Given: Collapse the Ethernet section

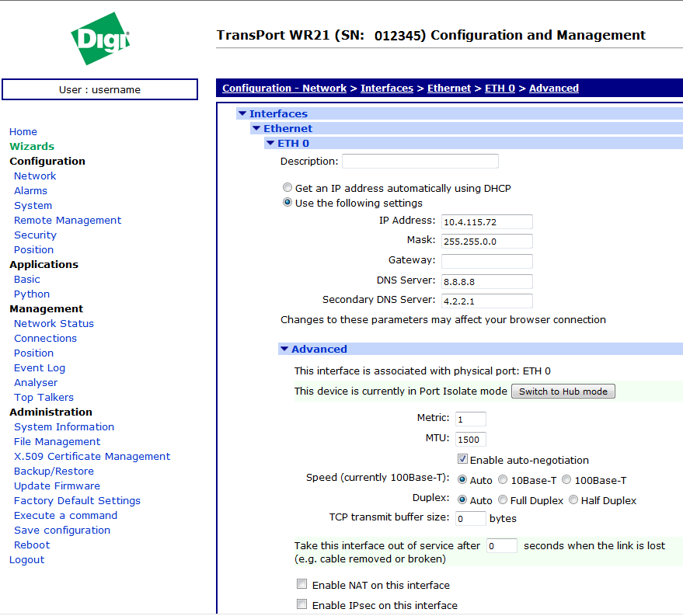Looking at the screenshot, I should click(256, 129).
